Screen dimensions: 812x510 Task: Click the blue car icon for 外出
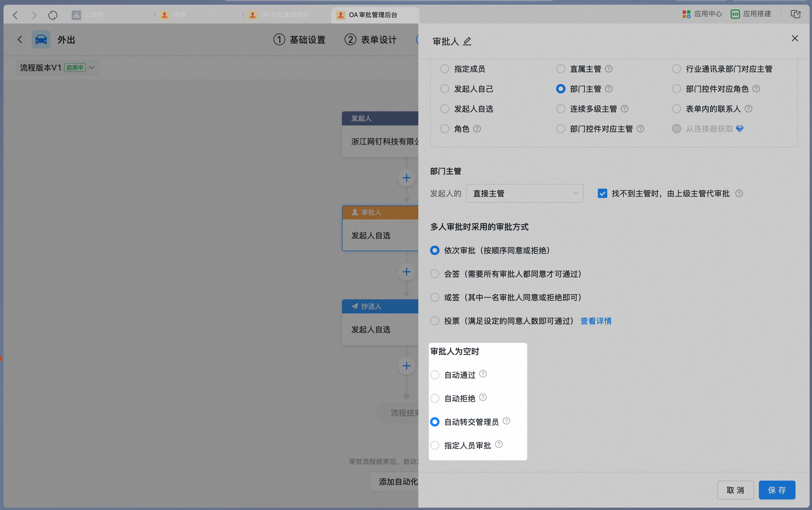pos(41,39)
